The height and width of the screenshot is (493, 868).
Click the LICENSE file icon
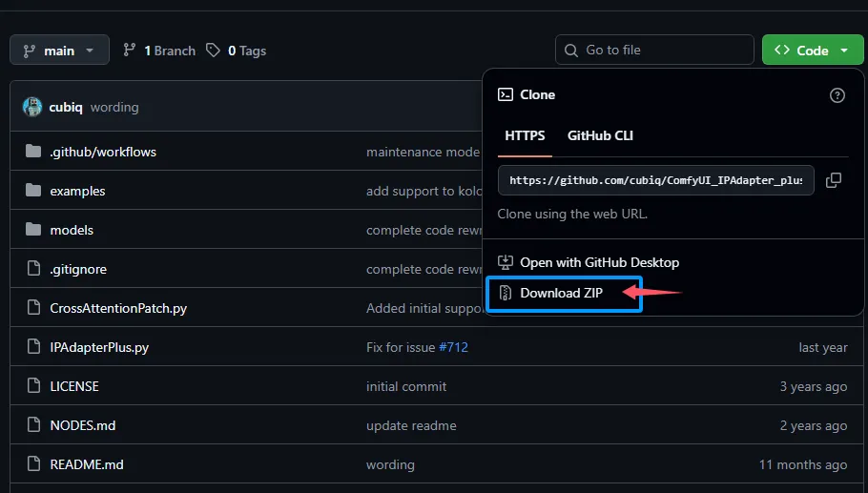tap(33, 385)
